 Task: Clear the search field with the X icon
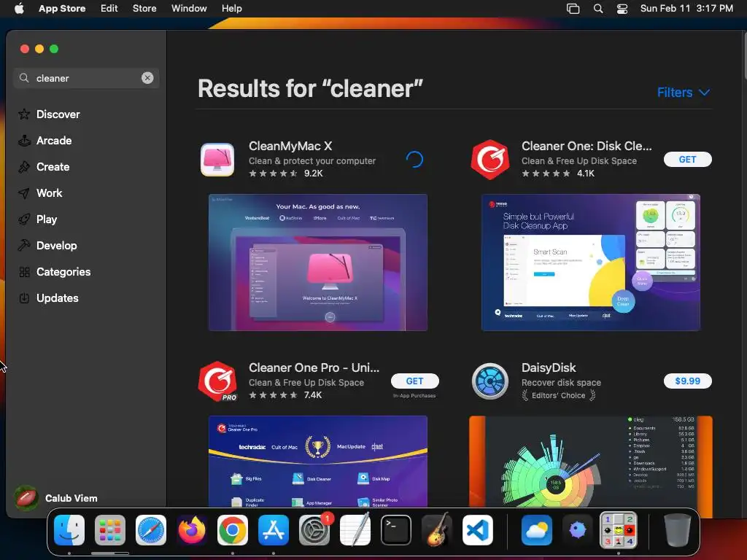147,78
